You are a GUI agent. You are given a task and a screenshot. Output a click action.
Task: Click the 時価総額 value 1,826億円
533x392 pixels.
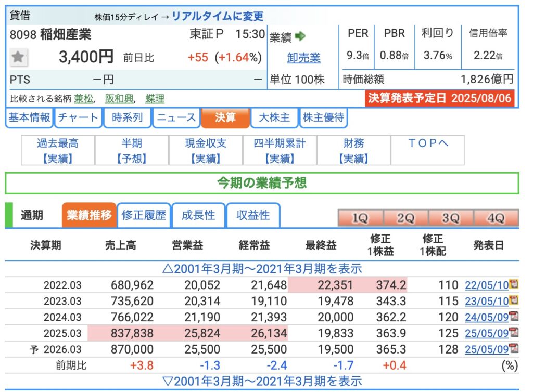(x=487, y=80)
